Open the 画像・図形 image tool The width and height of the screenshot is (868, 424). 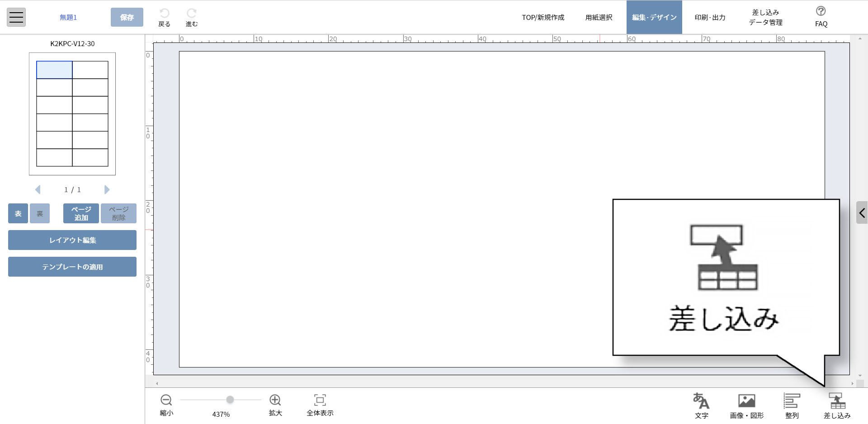746,401
